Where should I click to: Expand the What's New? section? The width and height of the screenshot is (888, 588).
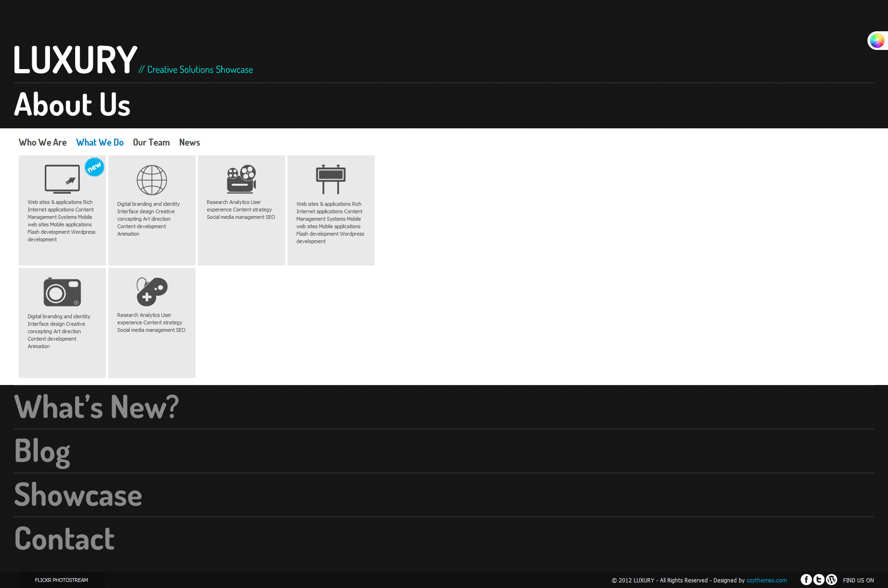[97, 407]
